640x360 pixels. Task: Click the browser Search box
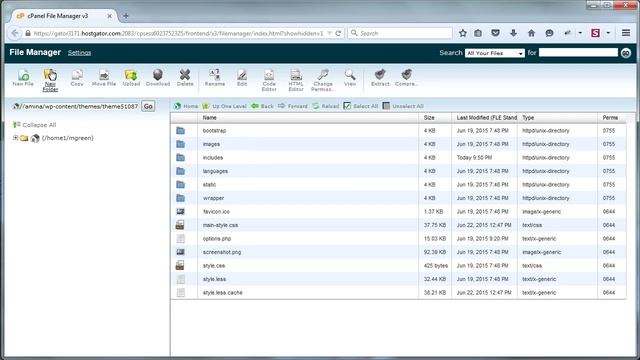click(400, 33)
